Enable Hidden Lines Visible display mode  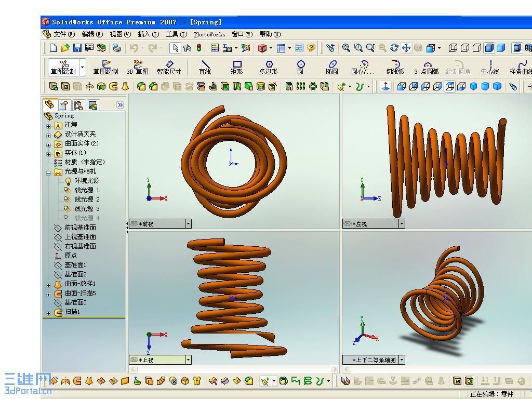(x=465, y=48)
